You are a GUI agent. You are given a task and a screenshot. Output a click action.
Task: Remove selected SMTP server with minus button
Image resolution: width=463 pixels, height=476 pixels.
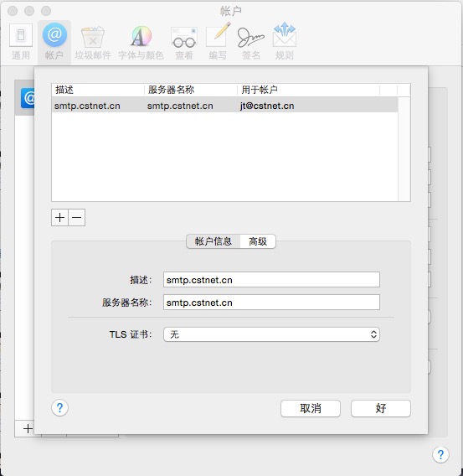pyautogui.click(x=77, y=217)
